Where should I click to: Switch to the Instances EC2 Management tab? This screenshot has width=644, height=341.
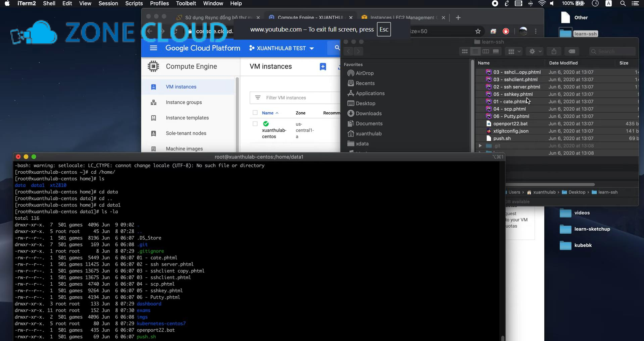(399, 17)
